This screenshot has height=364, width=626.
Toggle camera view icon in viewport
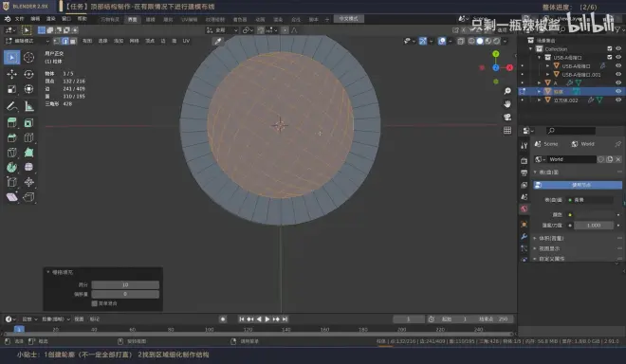507,118
